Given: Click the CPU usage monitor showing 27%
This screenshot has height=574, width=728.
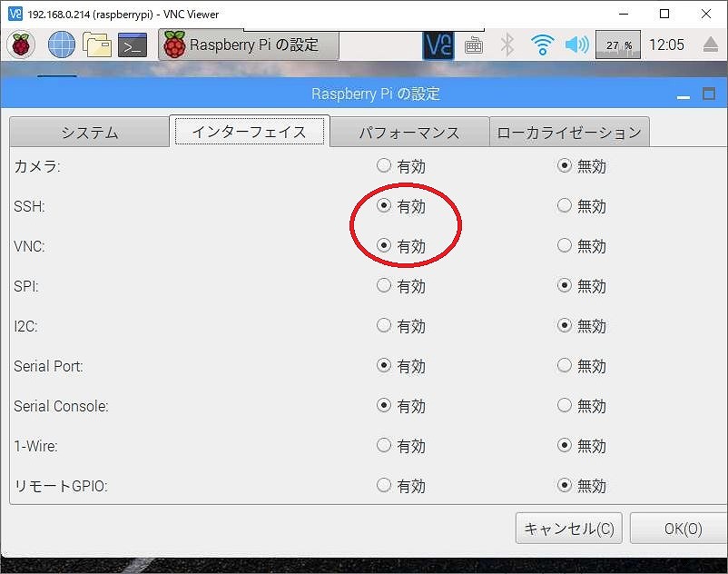Looking at the screenshot, I should pyautogui.click(x=618, y=45).
